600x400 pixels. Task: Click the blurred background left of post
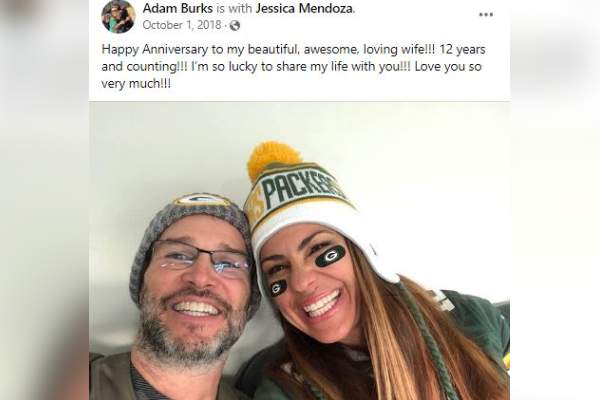[44, 200]
